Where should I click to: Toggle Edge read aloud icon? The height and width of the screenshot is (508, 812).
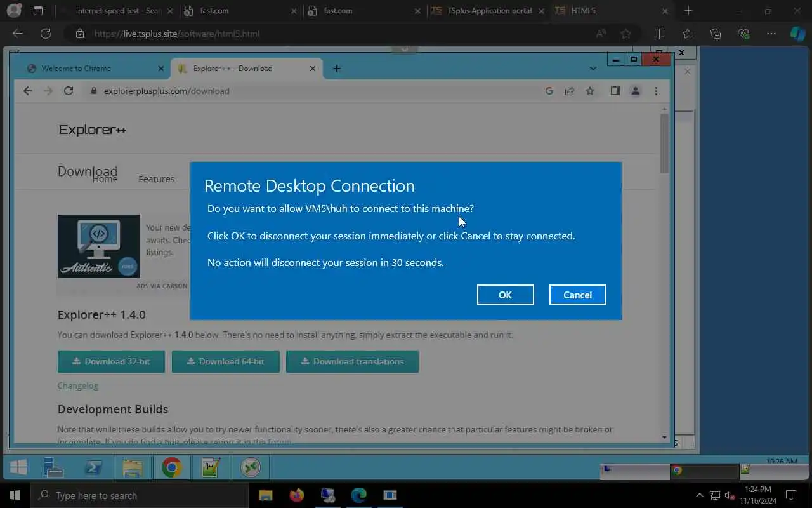pos(601,34)
